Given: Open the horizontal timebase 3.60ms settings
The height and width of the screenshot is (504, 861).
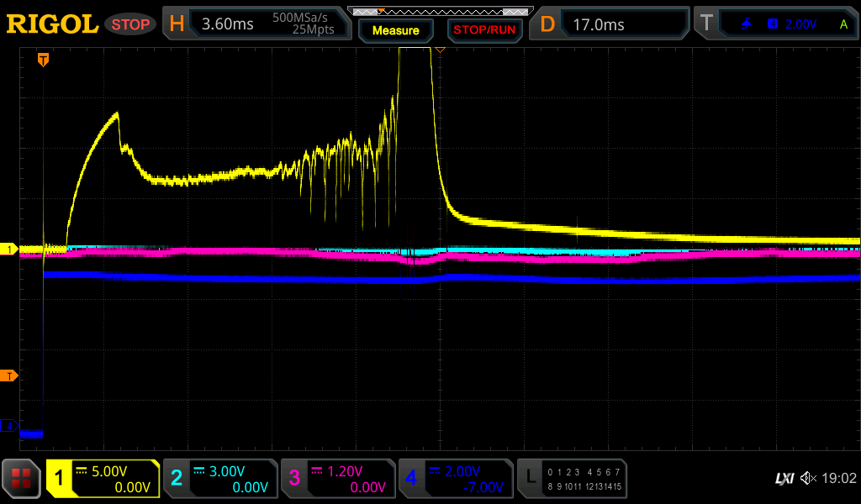Looking at the screenshot, I should pyautogui.click(x=256, y=24).
